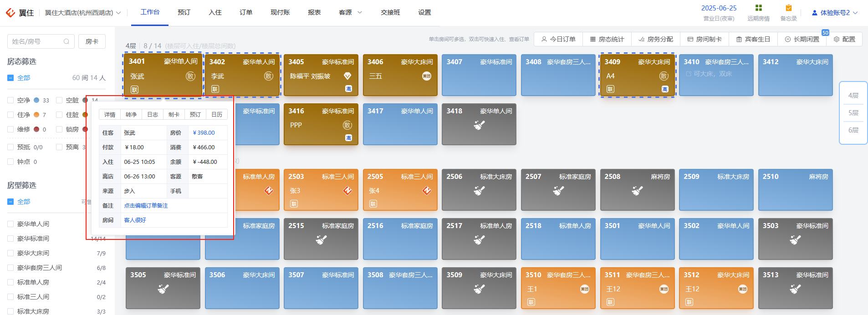Check the 维修 status filter
Screen dimensions: 868x315
(10, 129)
